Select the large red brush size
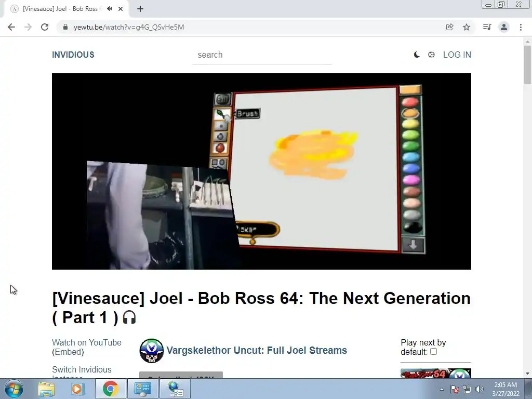532x399 pixels. tap(220, 148)
